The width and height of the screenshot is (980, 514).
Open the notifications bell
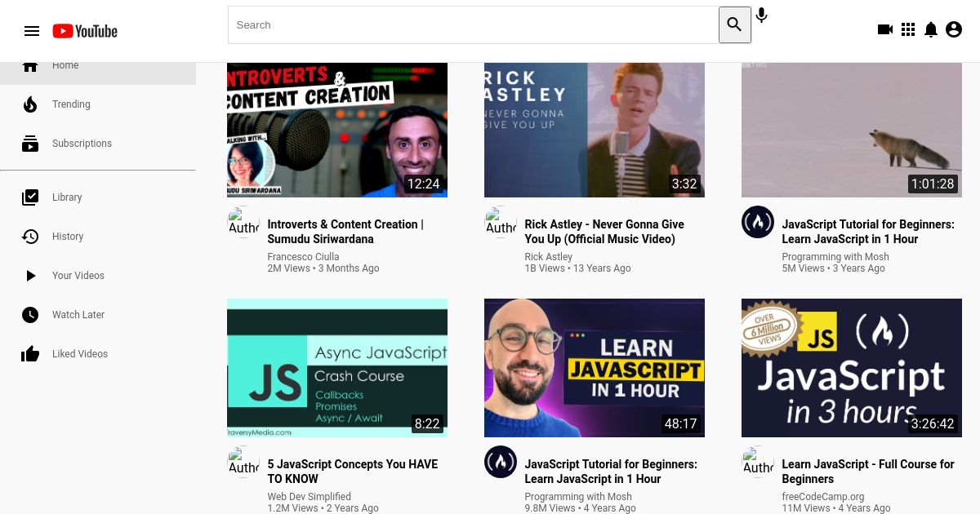[x=931, y=30]
